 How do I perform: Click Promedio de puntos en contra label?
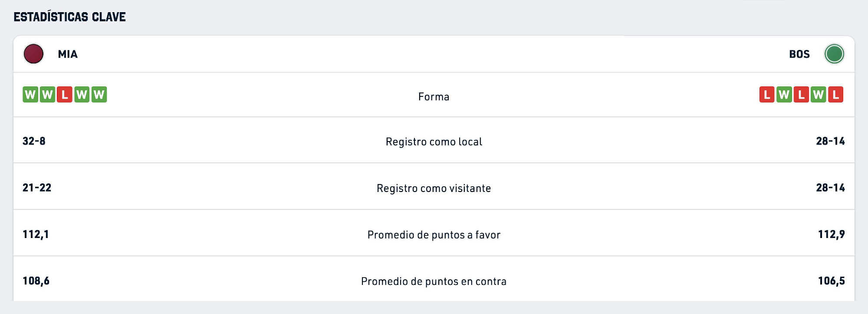click(x=434, y=281)
